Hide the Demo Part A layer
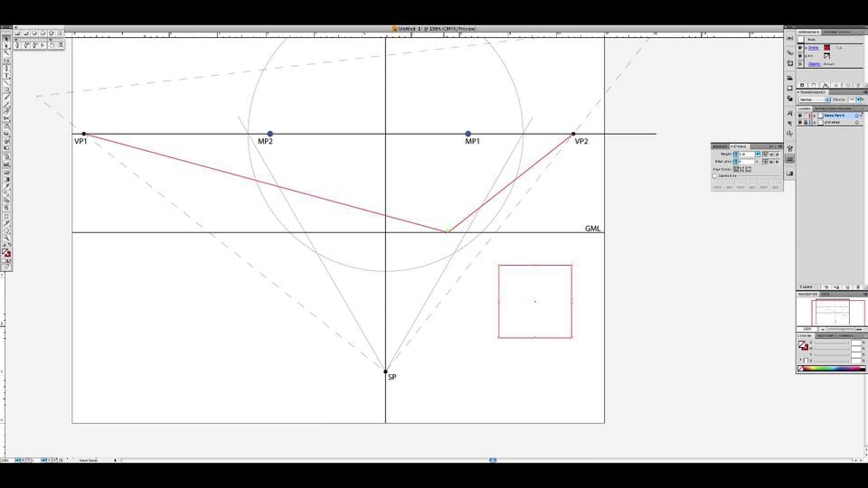This screenshot has height=488, width=868. (x=800, y=115)
